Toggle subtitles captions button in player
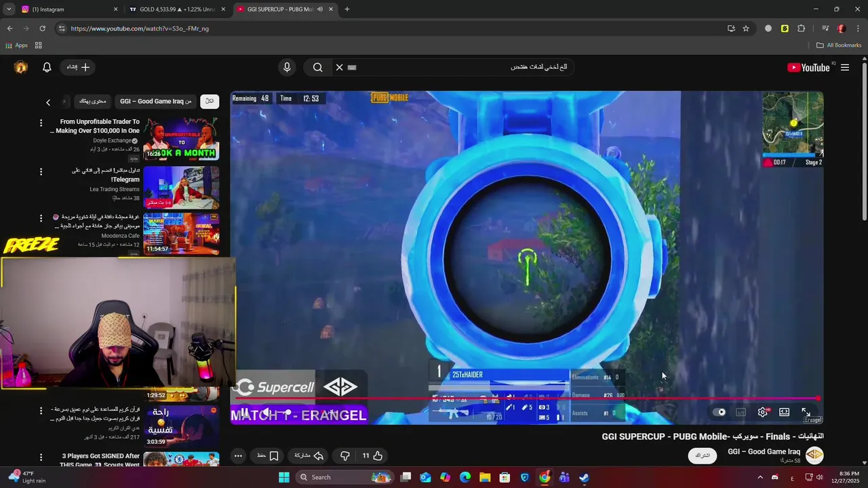868x488 pixels. coord(741,412)
